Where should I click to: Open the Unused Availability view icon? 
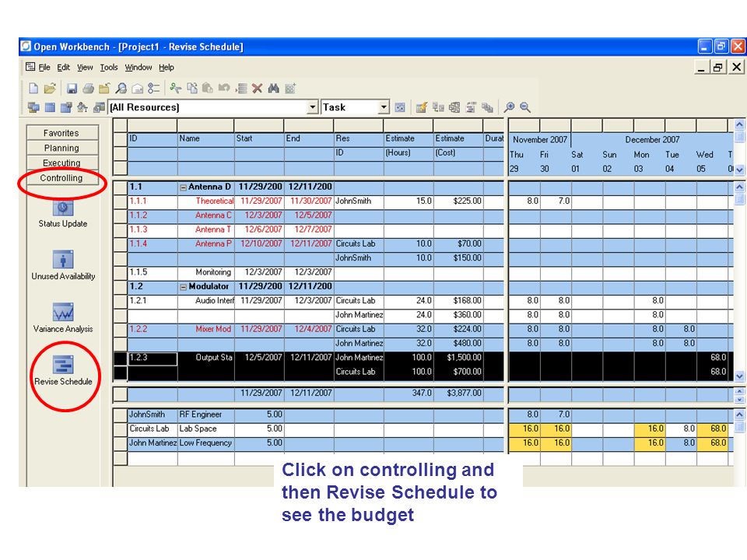63,260
